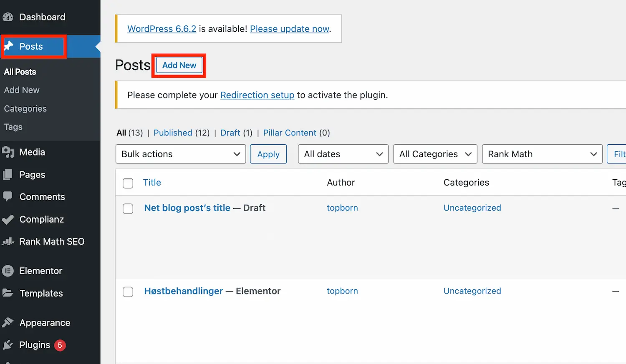This screenshot has width=626, height=364.
Task: Go to All Posts submenu item
Action: tap(20, 72)
